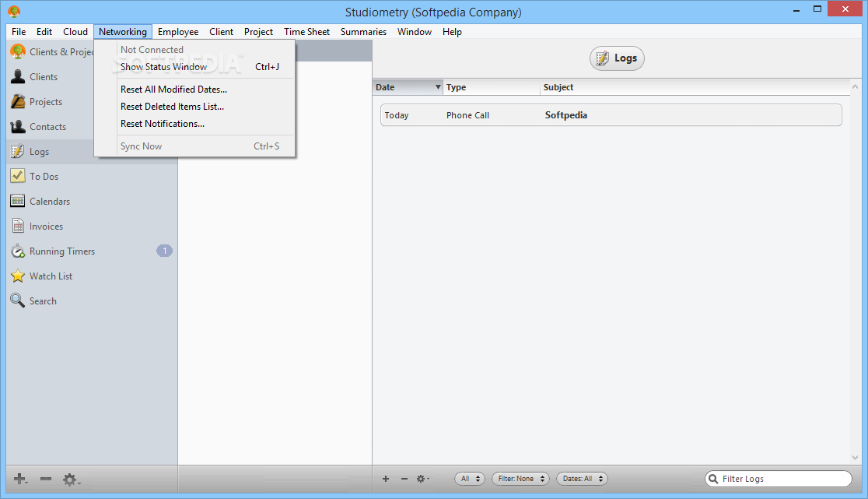
Task: Click the Invoices document icon
Action: (18, 226)
